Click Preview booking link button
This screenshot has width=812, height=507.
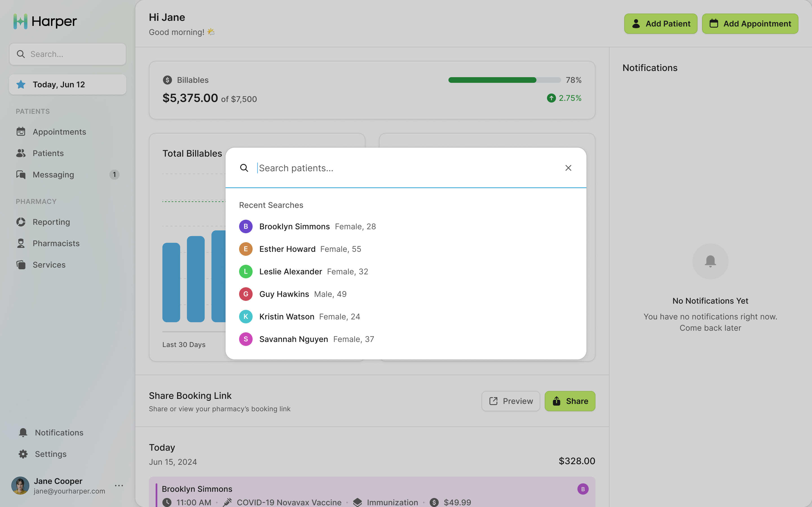pyautogui.click(x=510, y=401)
